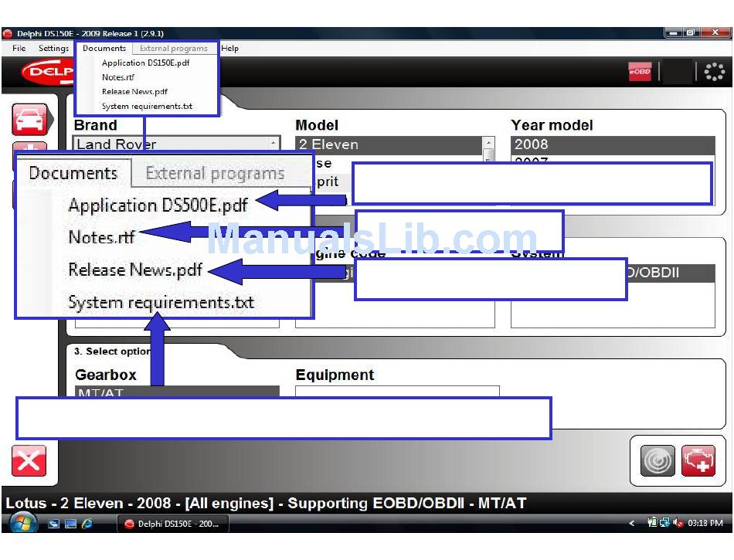Click the Documents menu header

pos(104,48)
